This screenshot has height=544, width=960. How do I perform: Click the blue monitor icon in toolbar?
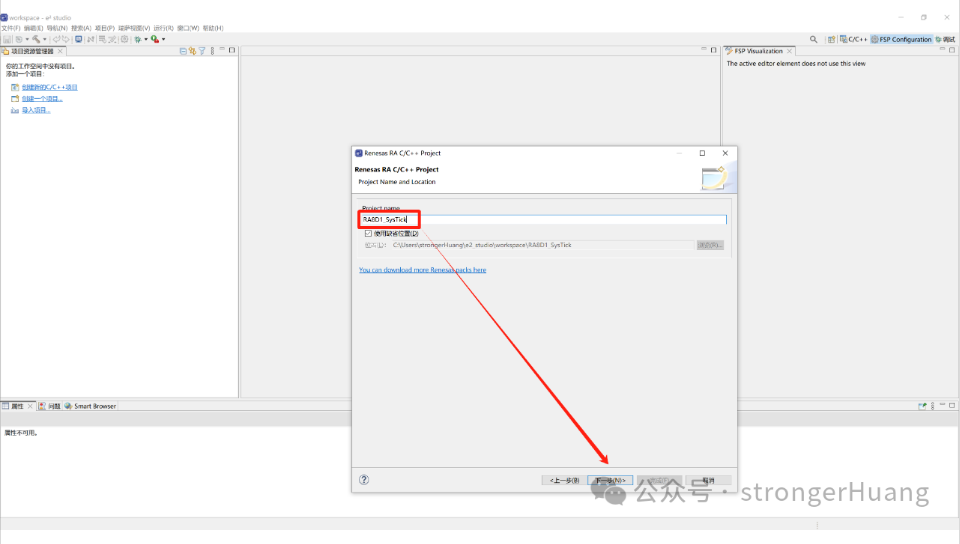pyautogui.click(x=78, y=39)
